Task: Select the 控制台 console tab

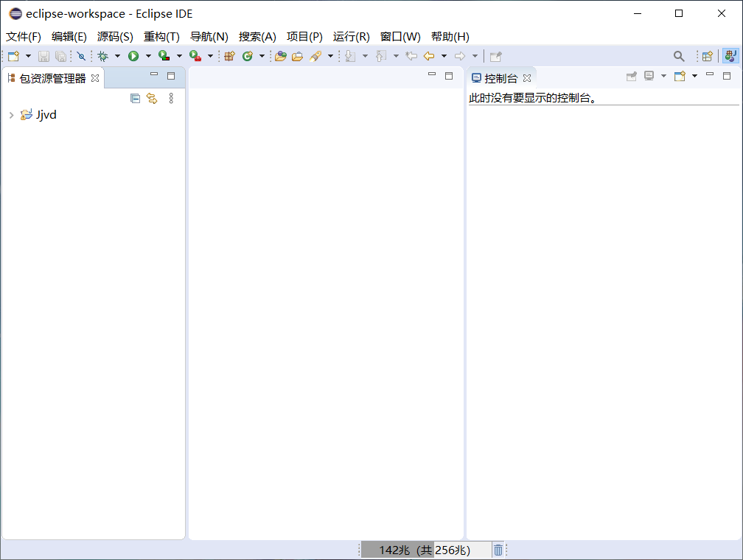Action: (x=500, y=78)
